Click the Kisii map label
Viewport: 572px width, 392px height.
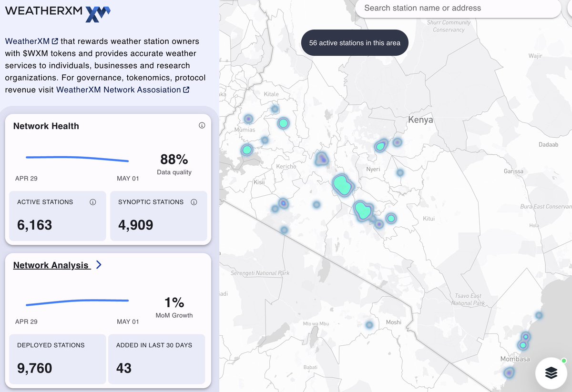(259, 182)
